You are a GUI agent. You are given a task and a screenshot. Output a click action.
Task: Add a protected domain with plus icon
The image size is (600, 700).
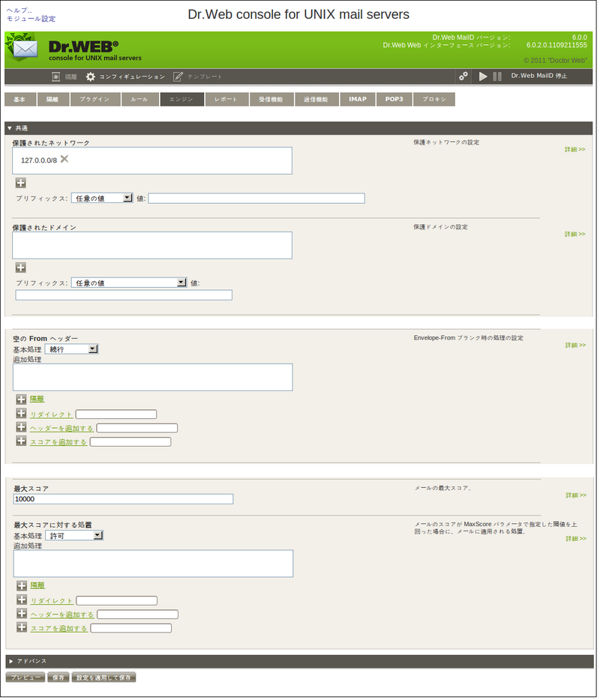click(x=20, y=268)
